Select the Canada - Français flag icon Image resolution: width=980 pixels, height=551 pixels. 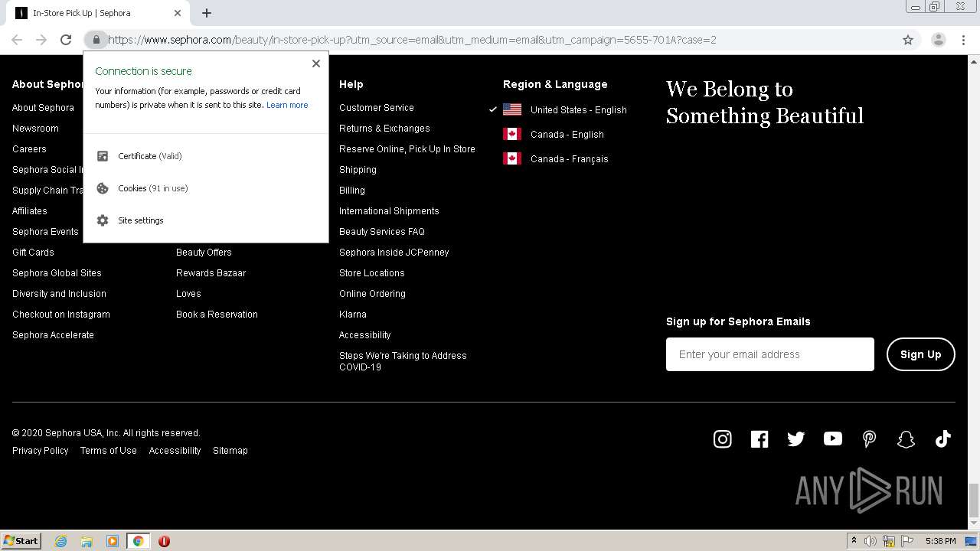coord(512,158)
